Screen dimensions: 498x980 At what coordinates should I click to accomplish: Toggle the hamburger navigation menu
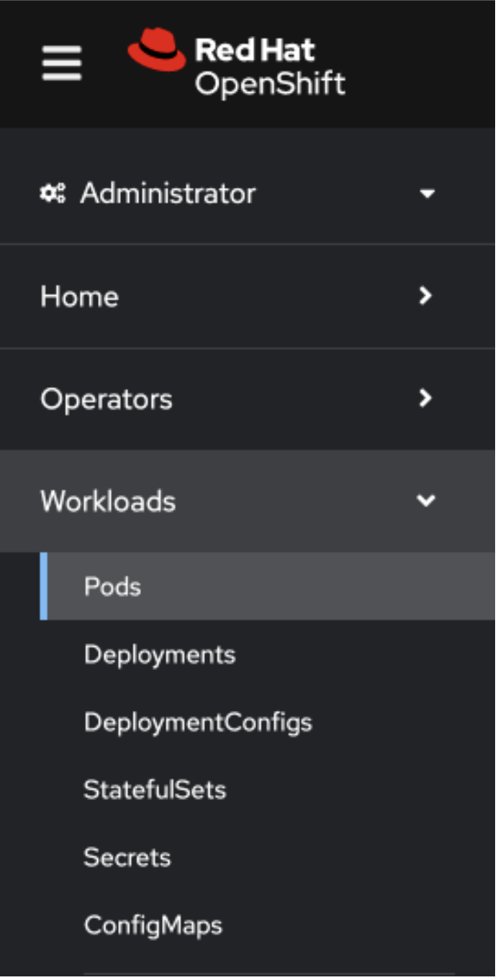coord(61,63)
